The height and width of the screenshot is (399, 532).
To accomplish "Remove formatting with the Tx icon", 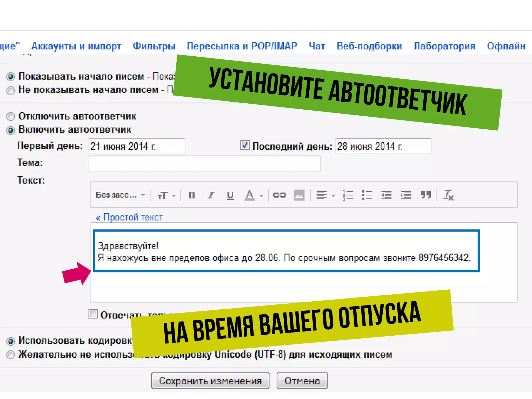I will click(448, 195).
